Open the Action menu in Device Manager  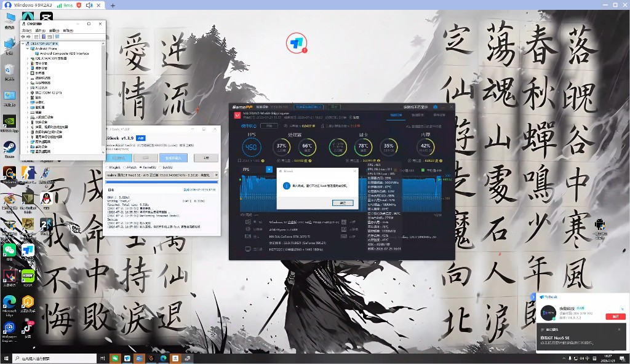pos(40,31)
